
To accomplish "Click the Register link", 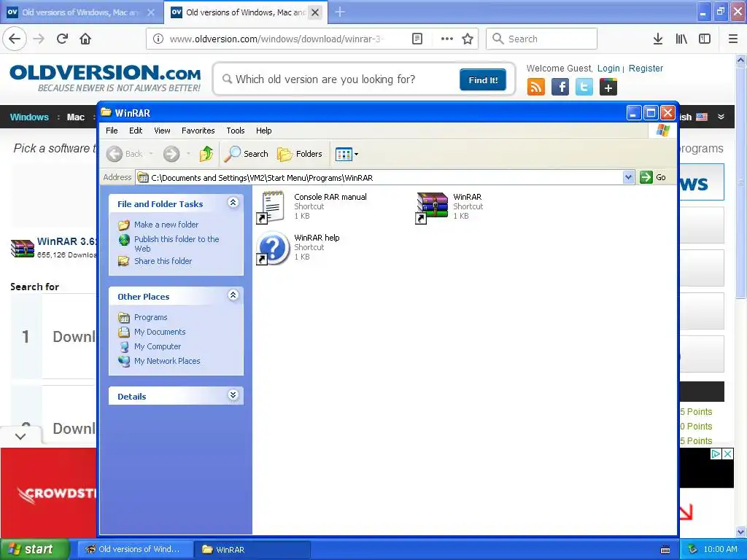I will point(646,68).
